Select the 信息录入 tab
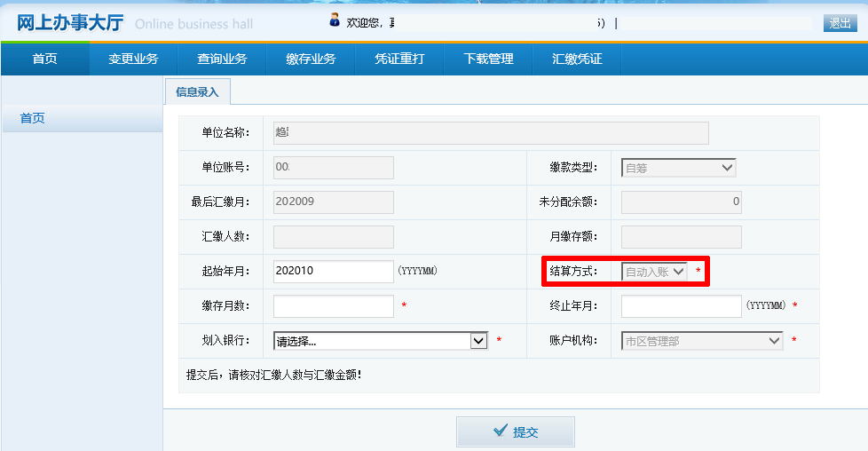This screenshot has width=868, height=451. 198,92
